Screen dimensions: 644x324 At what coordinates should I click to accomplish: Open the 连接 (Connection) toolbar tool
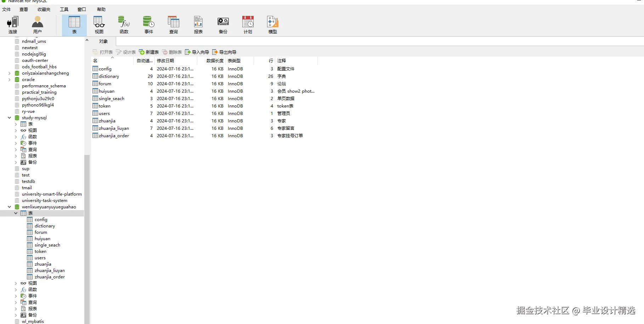pos(13,25)
